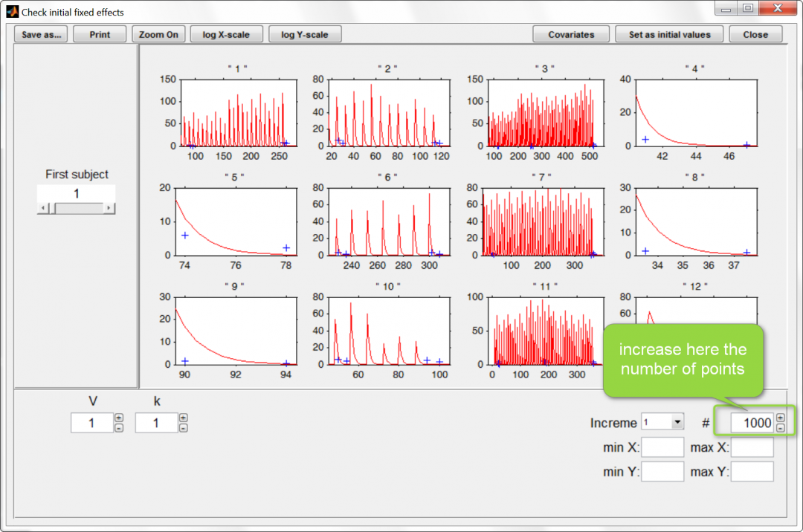The image size is (803, 532).
Task: Increase the number of points with the plus stepper
Action: point(781,418)
